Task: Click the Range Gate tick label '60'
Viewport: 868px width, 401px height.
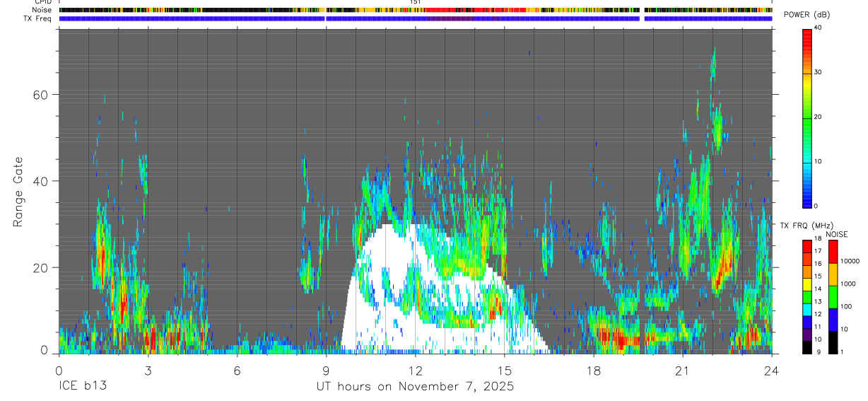Action: (41, 95)
